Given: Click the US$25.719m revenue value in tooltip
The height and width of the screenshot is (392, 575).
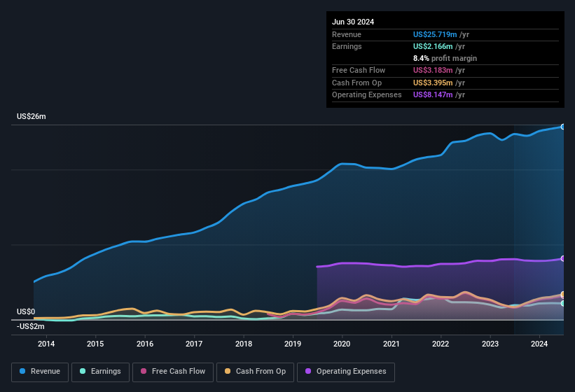Looking at the screenshot, I should click(x=434, y=34).
